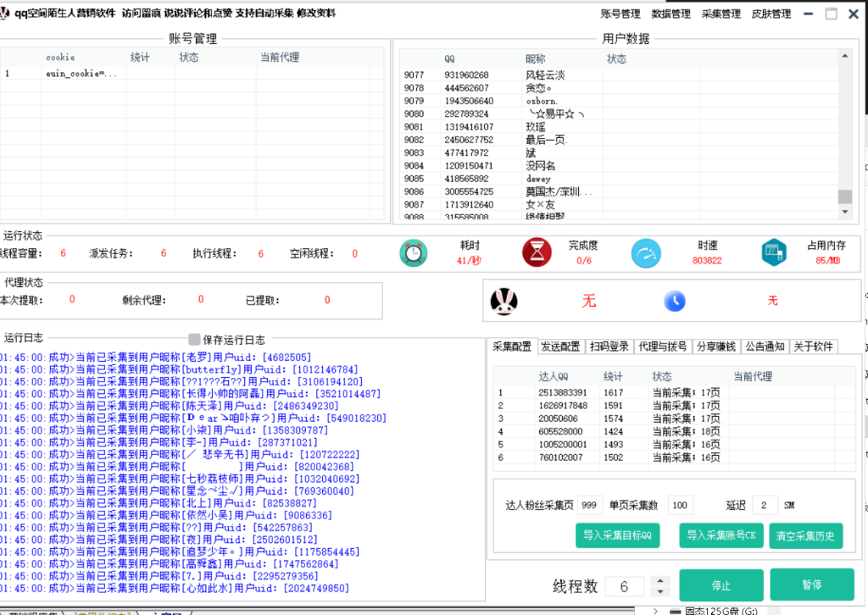The height and width of the screenshot is (615, 868).
Task: Click the blue speedometer 时速 icon
Action: tap(646, 252)
